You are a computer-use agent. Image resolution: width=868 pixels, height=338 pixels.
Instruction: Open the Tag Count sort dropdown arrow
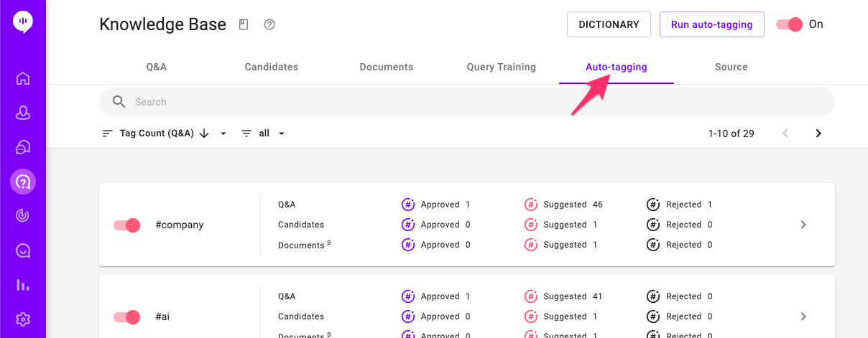click(x=223, y=133)
